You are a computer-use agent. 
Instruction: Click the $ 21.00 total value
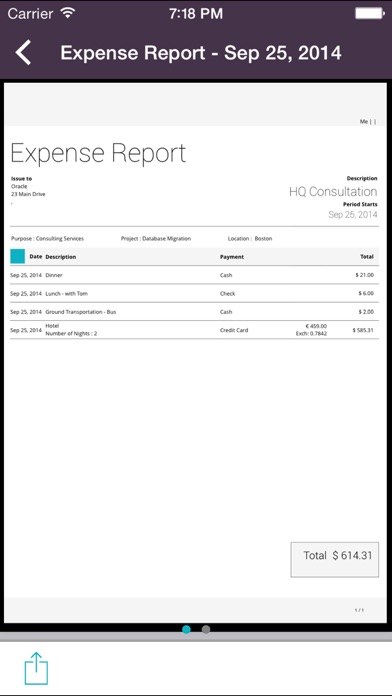pyautogui.click(x=364, y=275)
